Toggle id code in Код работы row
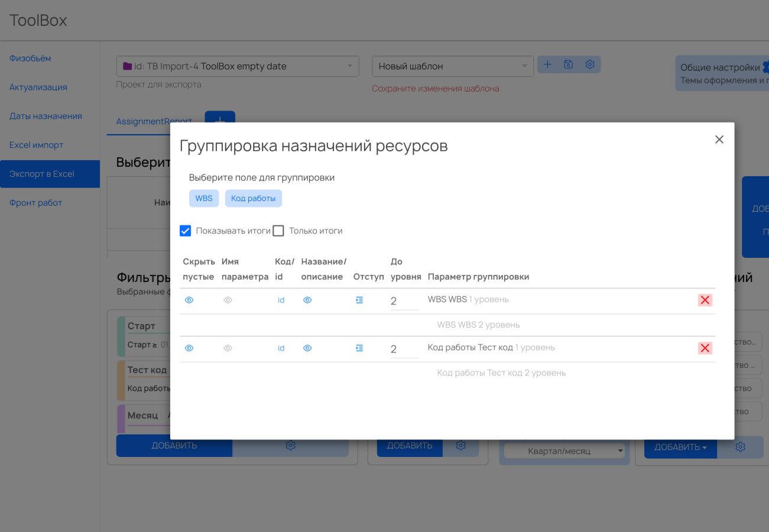This screenshot has width=769, height=532. pyautogui.click(x=281, y=348)
